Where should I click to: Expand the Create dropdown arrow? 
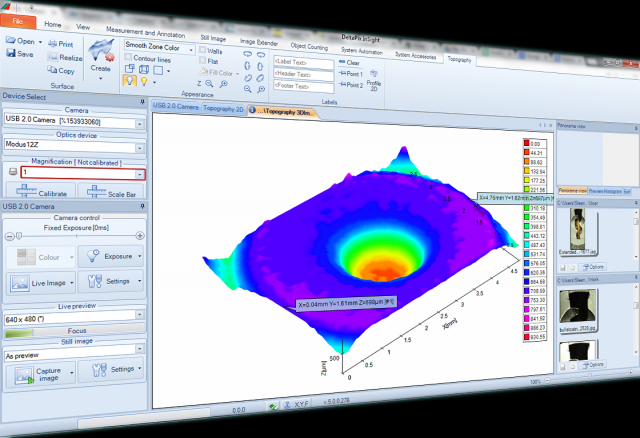(100, 78)
